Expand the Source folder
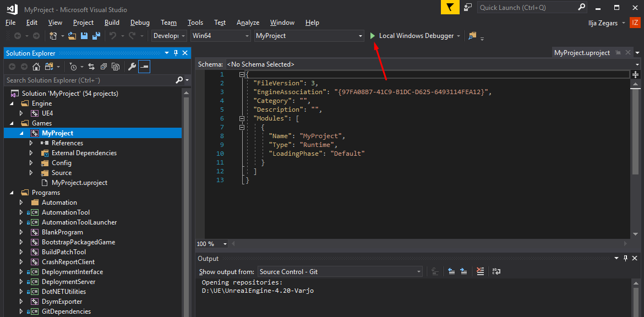The image size is (644, 317). tap(31, 173)
